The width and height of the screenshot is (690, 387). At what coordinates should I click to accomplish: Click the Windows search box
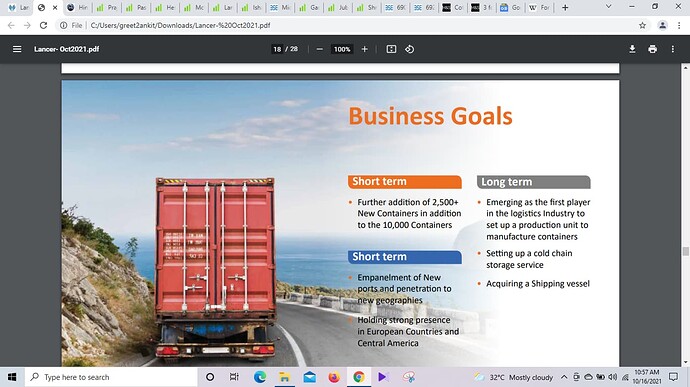point(111,377)
